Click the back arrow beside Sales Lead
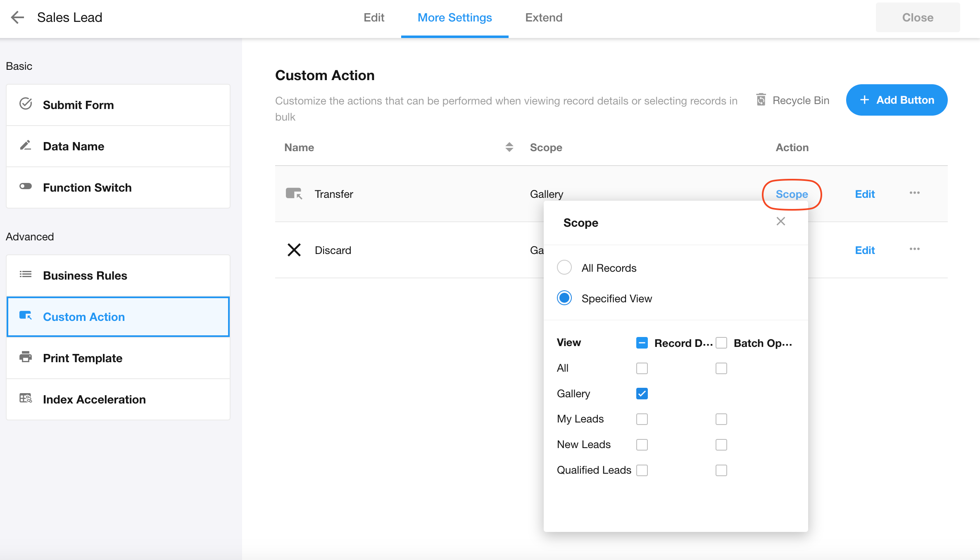980x560 pixels. pos(17,17)
